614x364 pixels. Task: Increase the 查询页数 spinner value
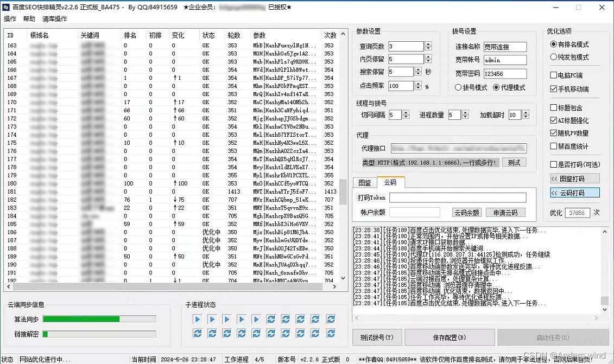pyautogui.click(x=428, y=44)
